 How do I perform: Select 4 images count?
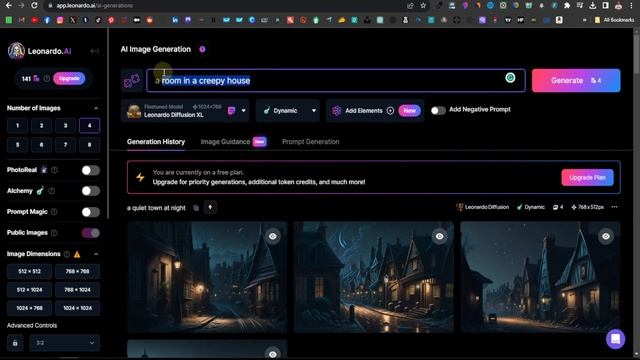[x=89, y=126]
